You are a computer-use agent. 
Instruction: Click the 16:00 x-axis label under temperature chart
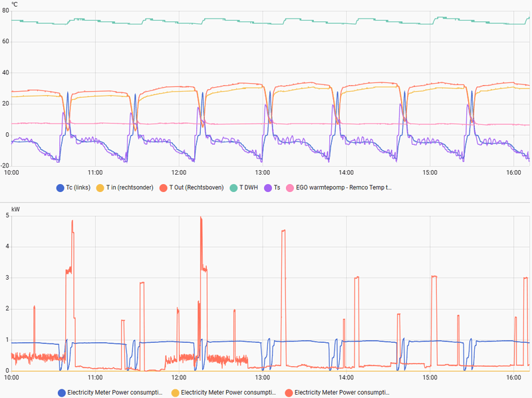(x=513, y=173)
